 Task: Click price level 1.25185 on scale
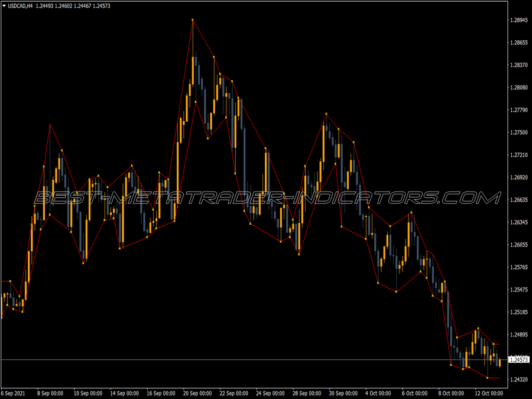pyautogui.click(x=519, y=312)
